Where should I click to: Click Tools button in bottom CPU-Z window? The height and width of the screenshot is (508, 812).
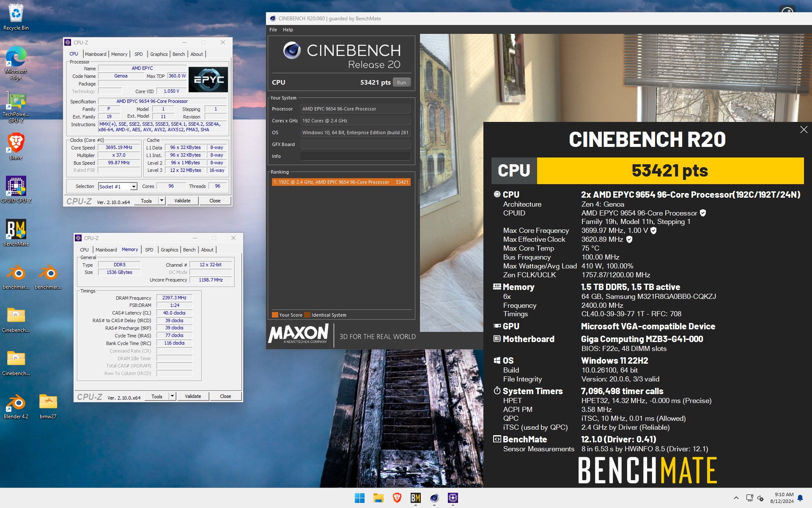(157, 396)
